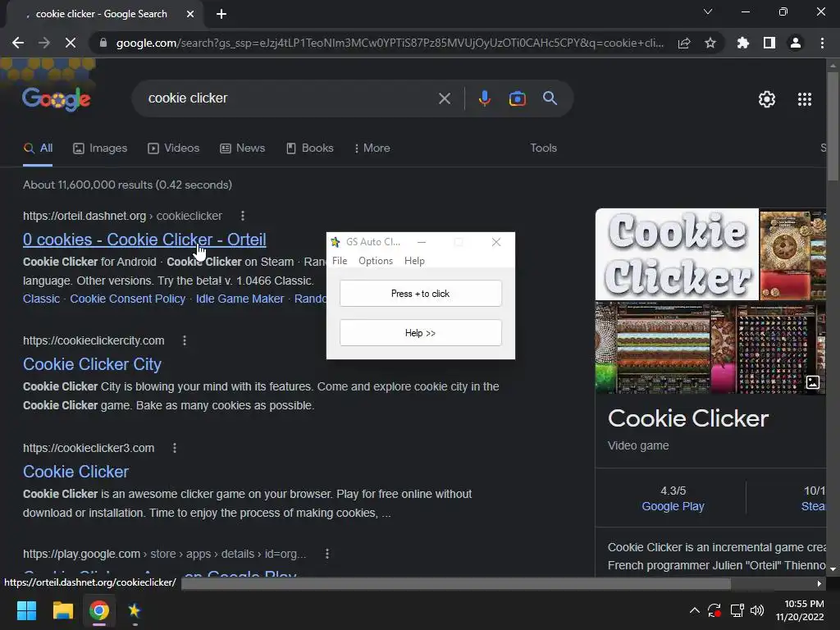Screen dimensions: 840x630
Task: Show hidden system tray icons
Action: pos(694,610)
